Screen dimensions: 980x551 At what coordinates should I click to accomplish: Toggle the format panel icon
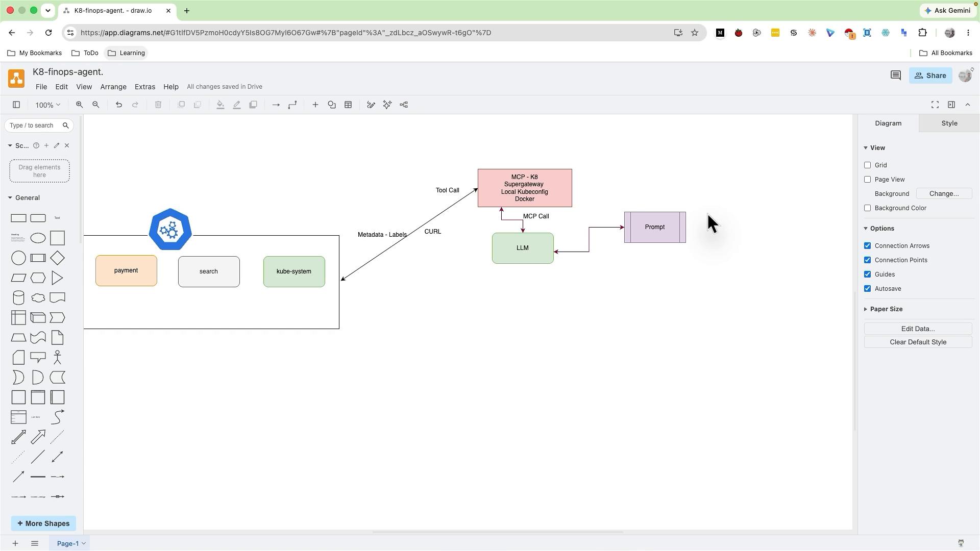tap(951, 105)
